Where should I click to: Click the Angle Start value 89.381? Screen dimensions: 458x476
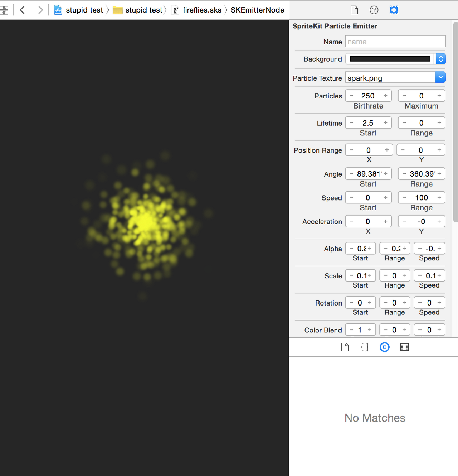369,174
